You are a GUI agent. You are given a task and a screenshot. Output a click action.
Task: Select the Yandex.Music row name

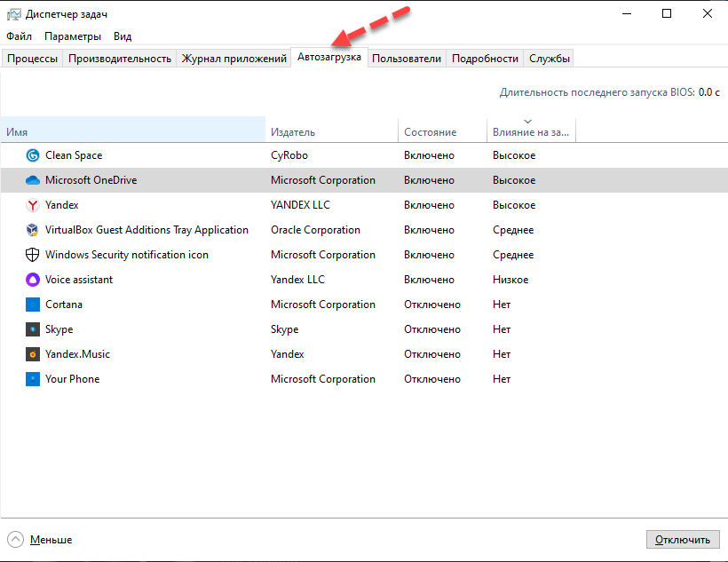pyautogui.click(x=77, y=354)
